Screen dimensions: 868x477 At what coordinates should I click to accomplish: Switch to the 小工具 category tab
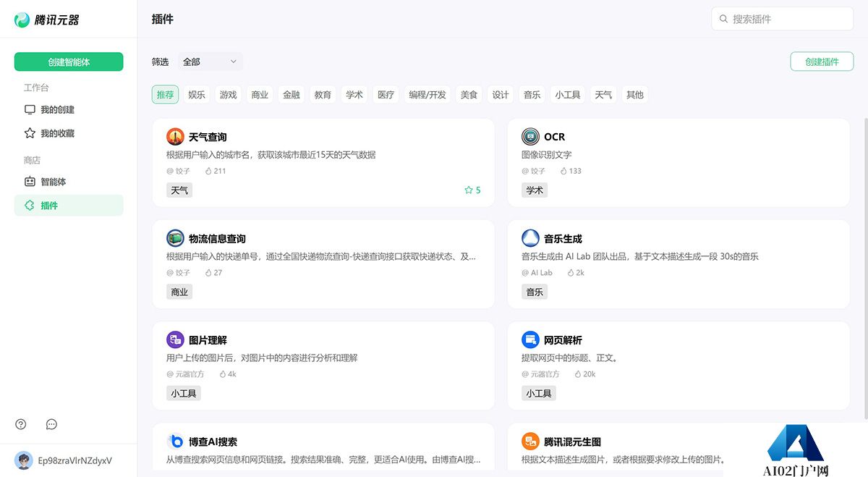(x=568, y=95)
